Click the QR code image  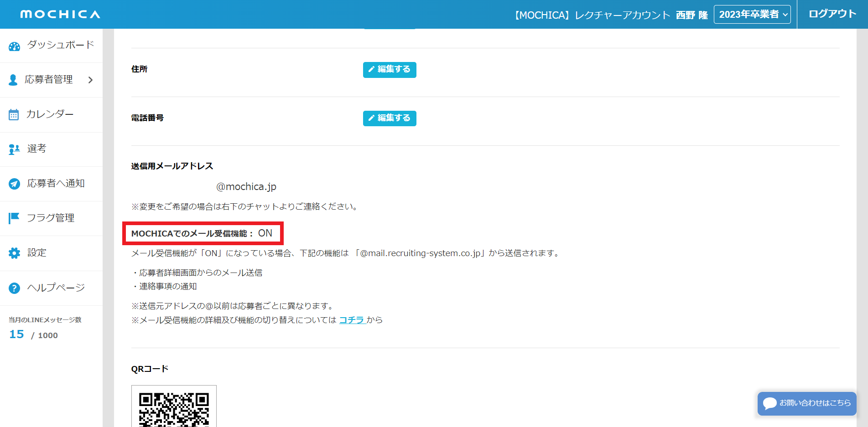[x=174, y=408]
